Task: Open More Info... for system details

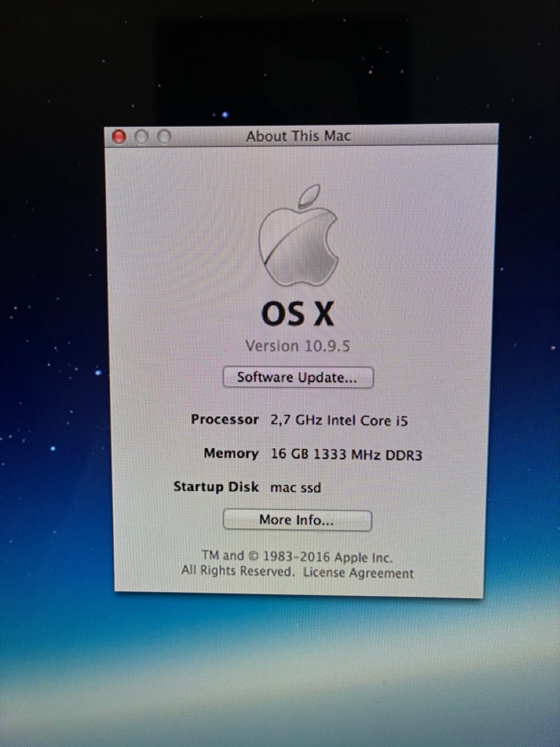Action: click(297, 520)
